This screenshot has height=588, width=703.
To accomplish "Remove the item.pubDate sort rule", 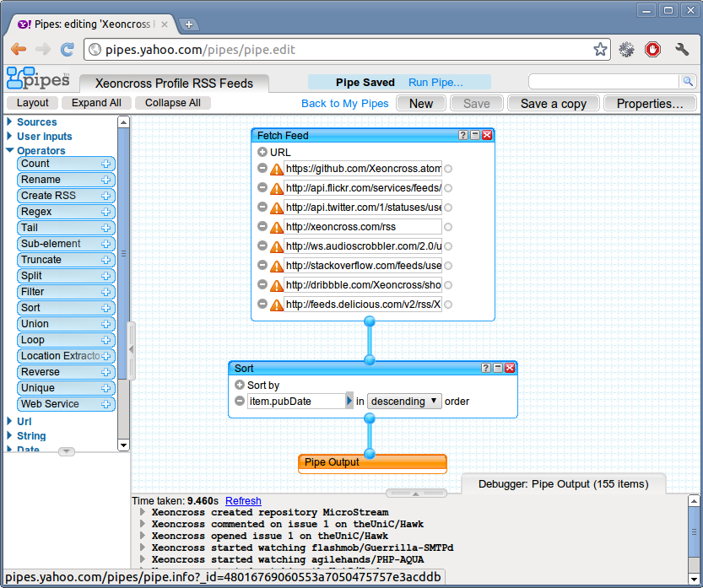I will click(240, 401).
